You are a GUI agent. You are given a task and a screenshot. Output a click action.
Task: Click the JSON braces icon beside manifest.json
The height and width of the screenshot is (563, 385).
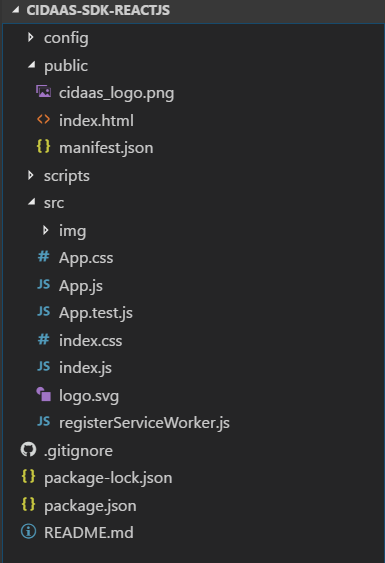(43, 147)
